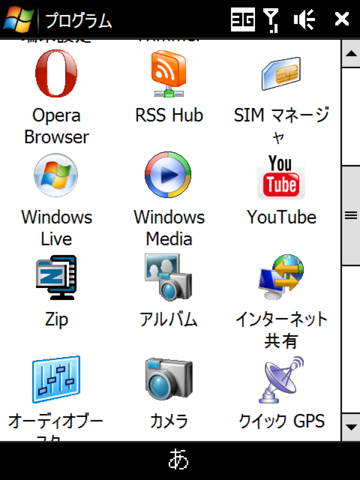Click the "アルバム" label text
Image resolution: width=360 pixels, height=480 pixels.
point(169,319)
